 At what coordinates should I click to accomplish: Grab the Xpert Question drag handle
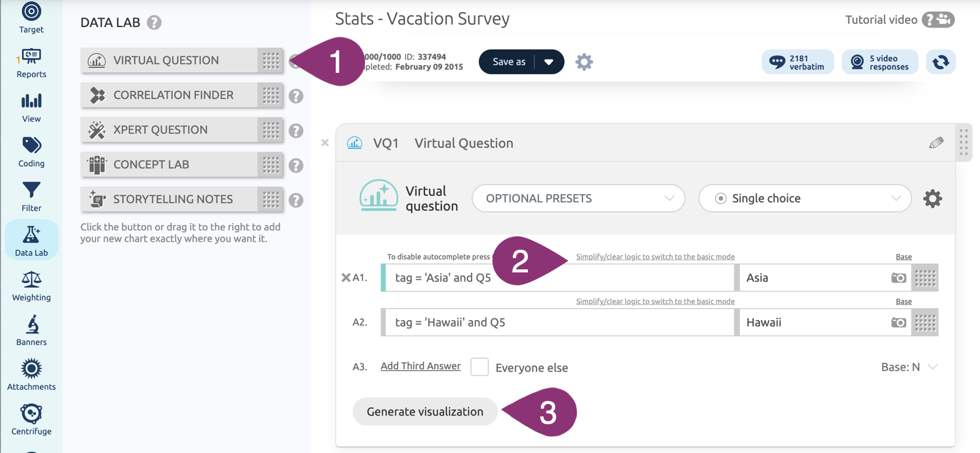(271, 130)
